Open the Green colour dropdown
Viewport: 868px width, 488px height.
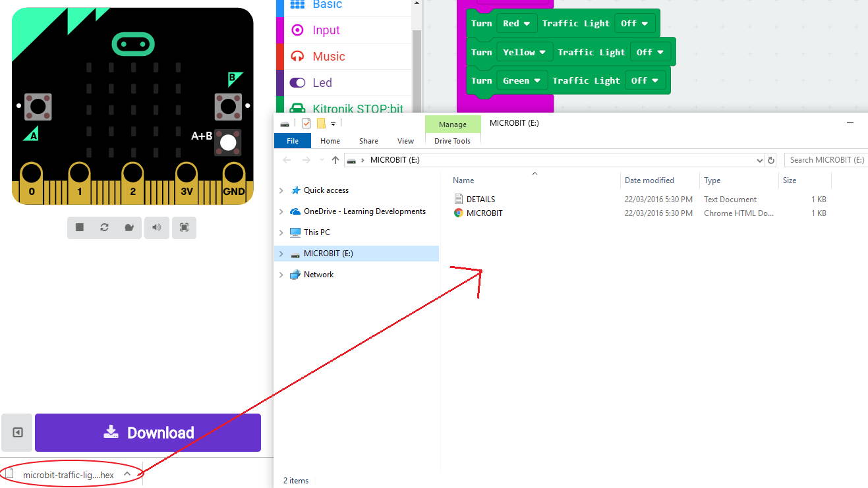pyautogui.click(x=522, y=81)
